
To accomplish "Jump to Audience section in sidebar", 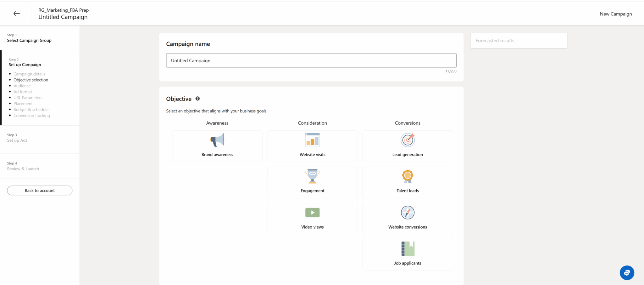I will (22, 86).
